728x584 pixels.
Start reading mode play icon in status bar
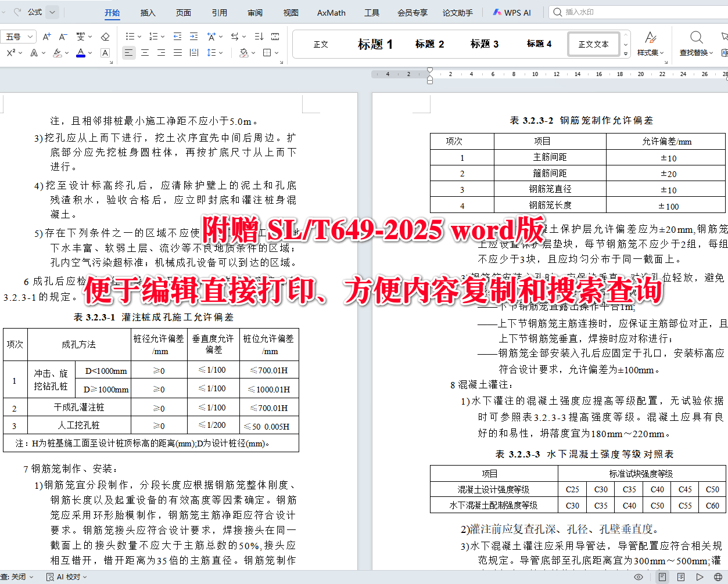click(x=700, y=577)
